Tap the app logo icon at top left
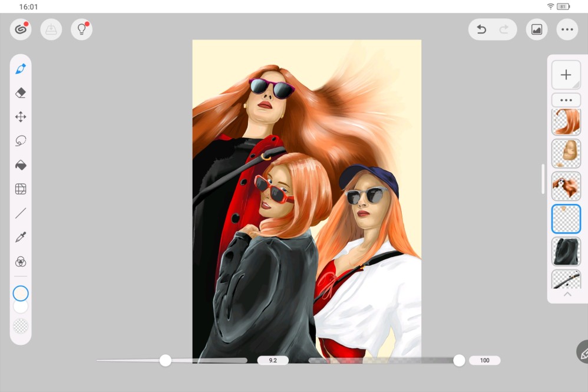The image size is (588, 392). pos(21,29)
